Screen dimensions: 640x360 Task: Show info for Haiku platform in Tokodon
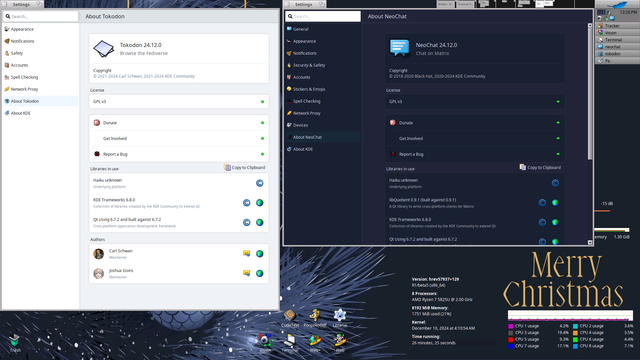point(260,183)
